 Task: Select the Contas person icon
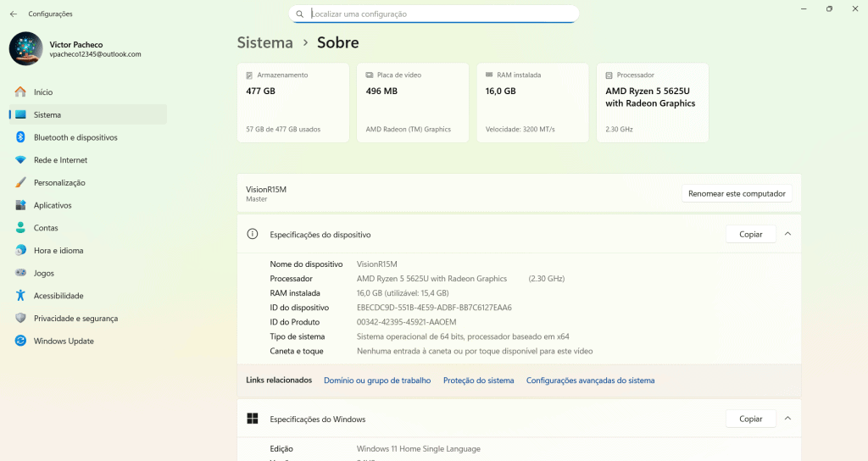tap(20, 228)
